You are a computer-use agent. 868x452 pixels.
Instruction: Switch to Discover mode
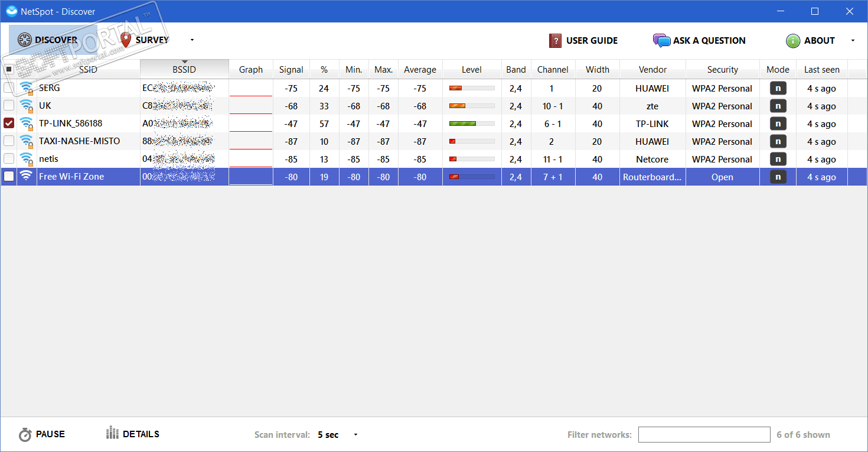tap(53, 40)
